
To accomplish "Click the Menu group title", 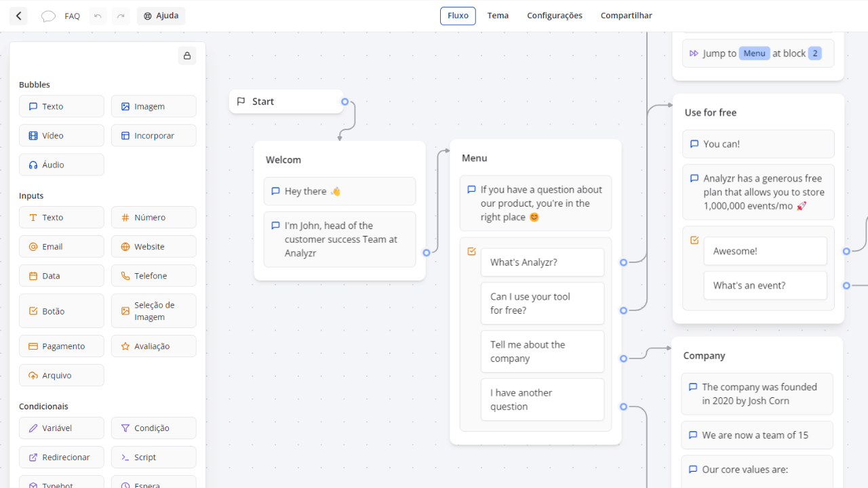I will (475, 158).
